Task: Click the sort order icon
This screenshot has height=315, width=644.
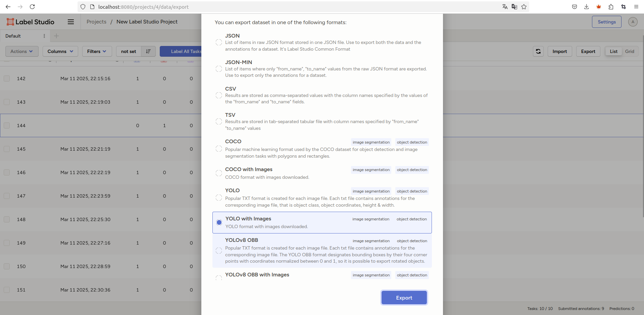Action: 148,51
